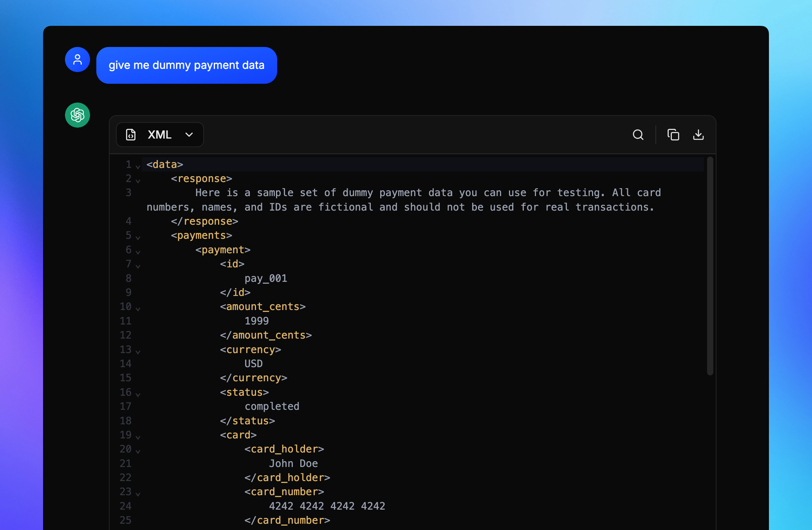Image resolution: width=812 pixels, height=530 pixels.
Task: Click the code panel vertical scrollbar
Action: click(710, 266)
